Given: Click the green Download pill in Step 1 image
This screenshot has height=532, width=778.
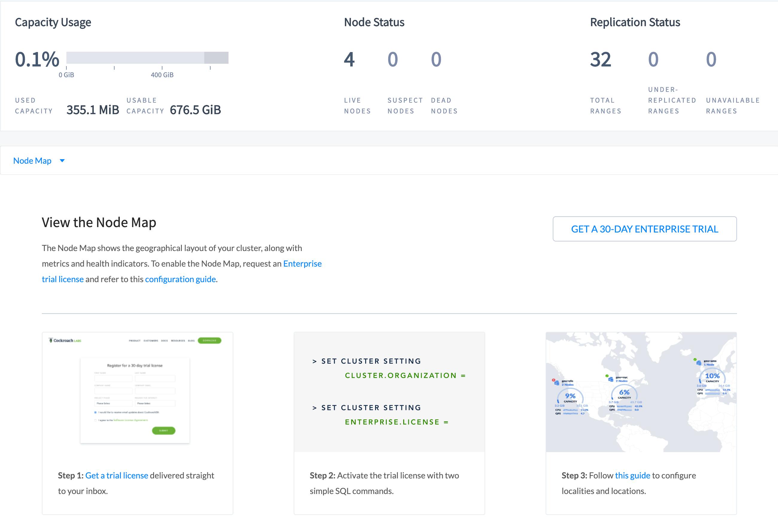Looking at the screenshot, I should (x=209, y=341).
